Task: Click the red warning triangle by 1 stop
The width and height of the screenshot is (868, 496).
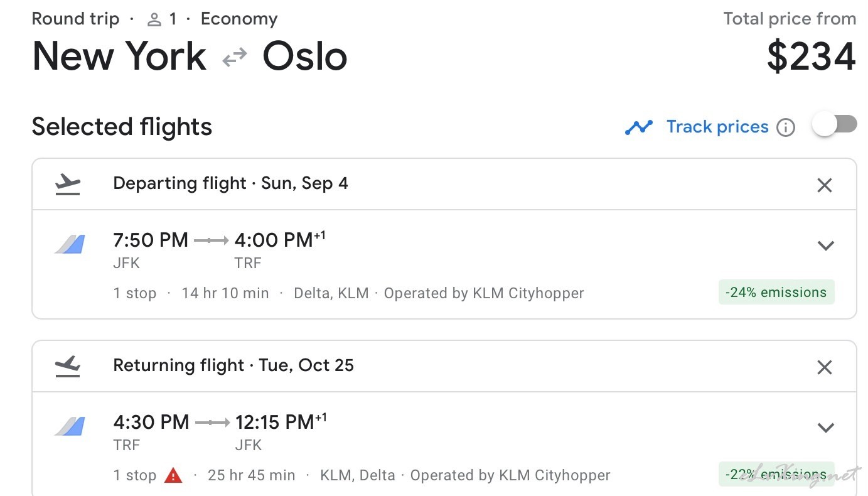Action: tap(173, 475)
